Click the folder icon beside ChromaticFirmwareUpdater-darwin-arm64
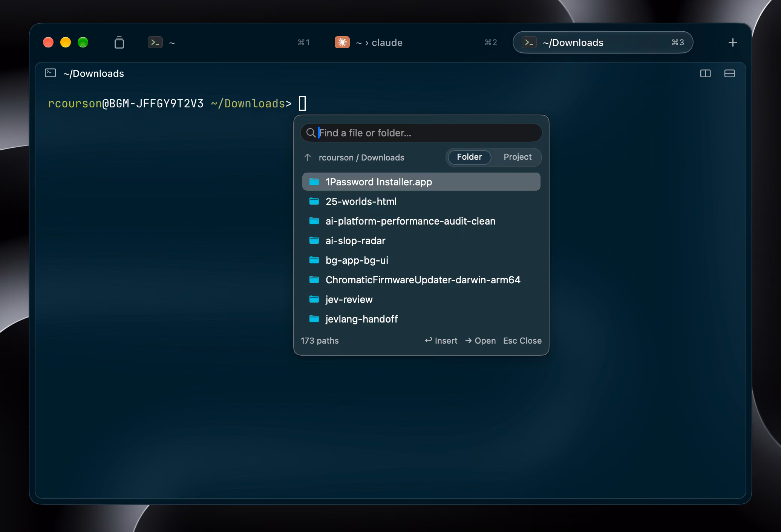The image size is (781, 532). tap(314, 280)
